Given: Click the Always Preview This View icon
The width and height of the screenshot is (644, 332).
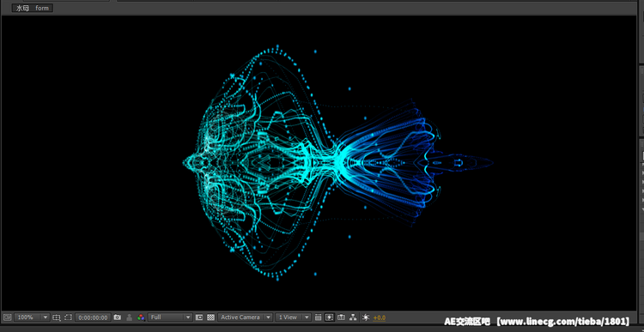Looking at the screenshot, I should pyautogui.click(x=8, y=317).
